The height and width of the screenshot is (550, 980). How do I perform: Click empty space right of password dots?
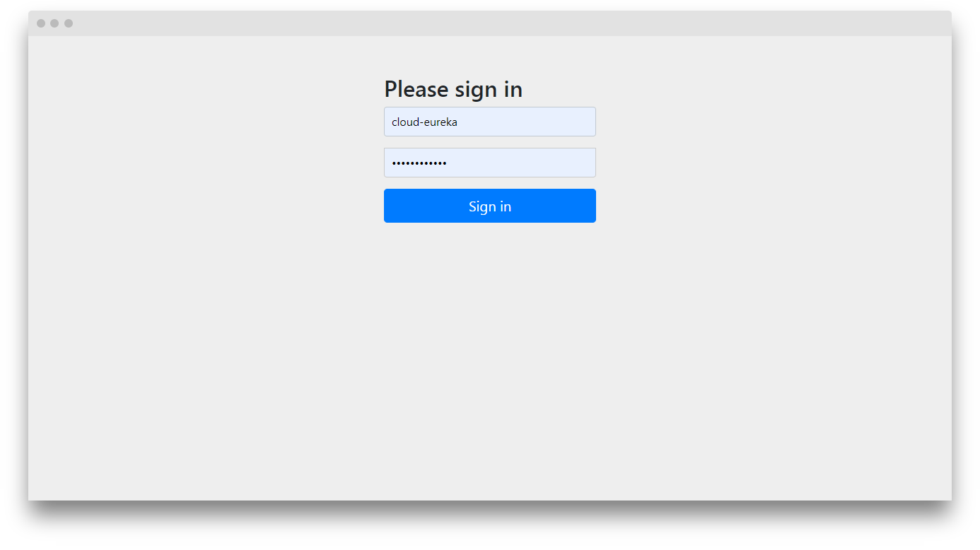pos(522,163)
